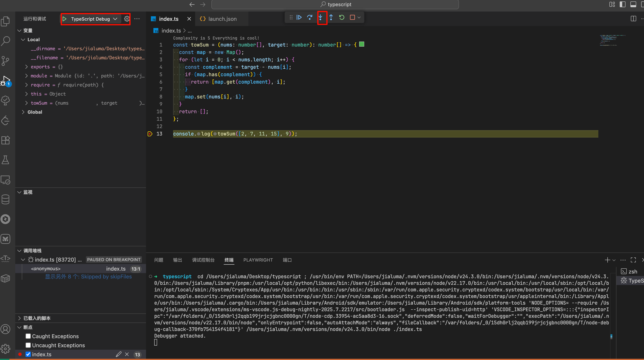This screenshot has width=644, height=360.
Task: Restart the debugging session
Action: (342, 18)
